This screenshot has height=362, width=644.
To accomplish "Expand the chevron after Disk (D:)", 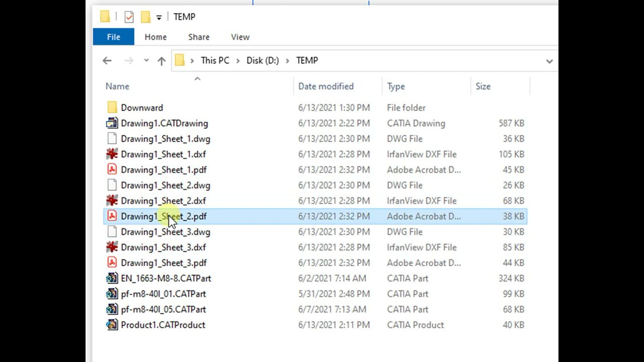I will tap(287, 60).
